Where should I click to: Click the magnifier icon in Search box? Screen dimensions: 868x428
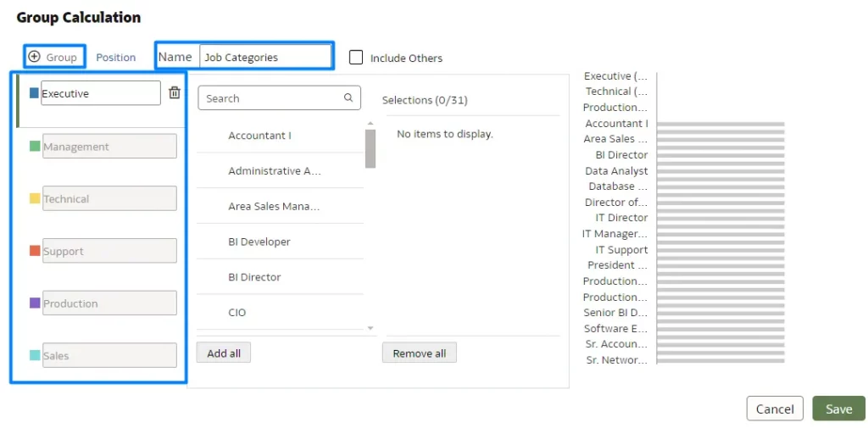[x=348, y=98]
